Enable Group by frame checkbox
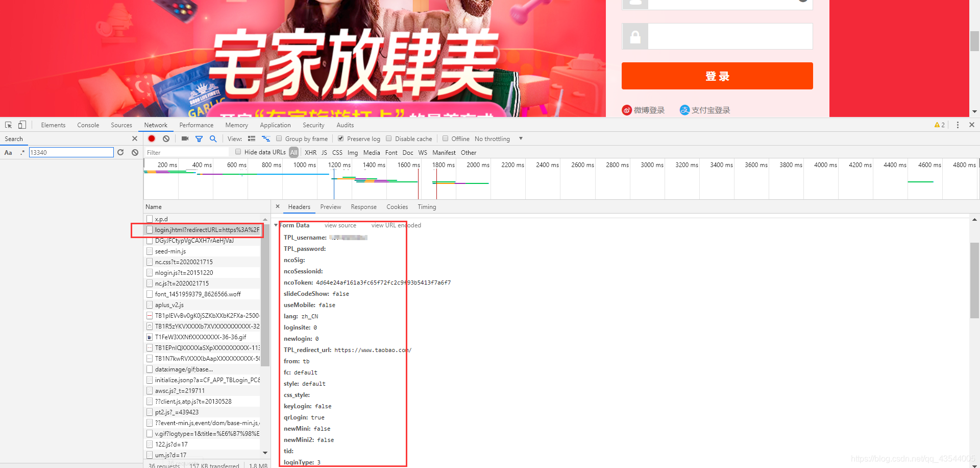This screenshot has height=468, width=980. click(279, 138)
